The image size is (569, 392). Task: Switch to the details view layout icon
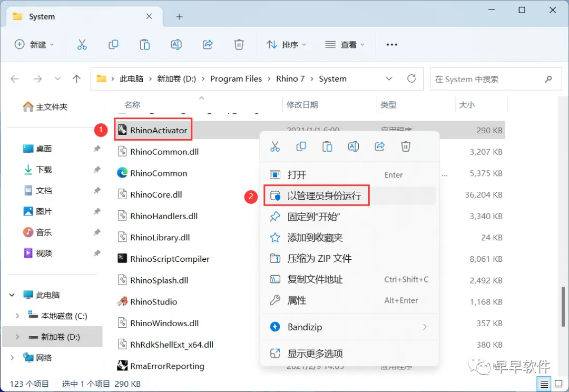click(544, 384)
